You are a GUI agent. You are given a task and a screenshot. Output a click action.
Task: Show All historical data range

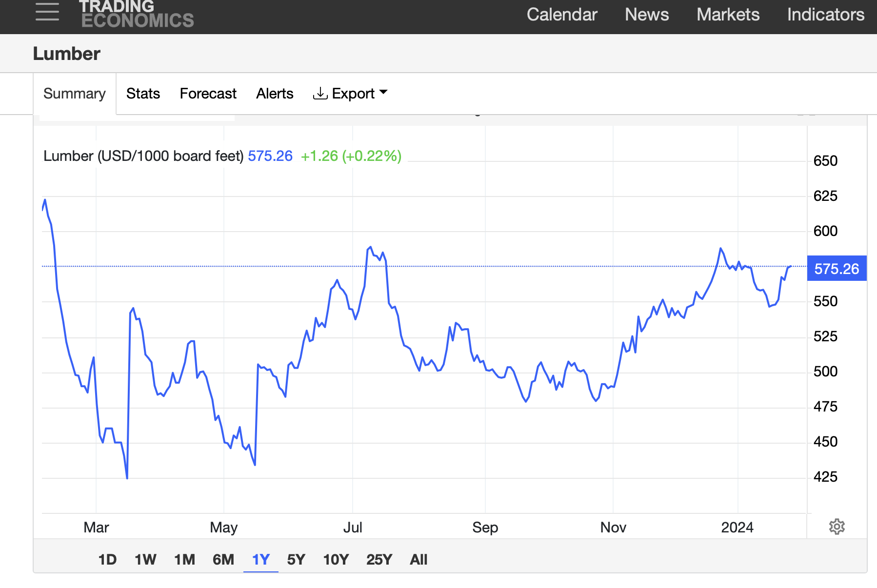pos(419,560)
